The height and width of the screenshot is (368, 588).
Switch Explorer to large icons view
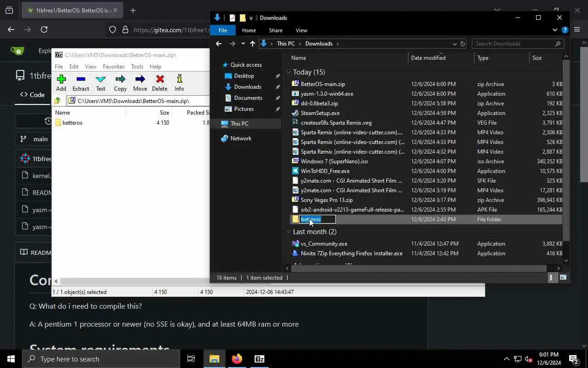[x=563, y=277]
